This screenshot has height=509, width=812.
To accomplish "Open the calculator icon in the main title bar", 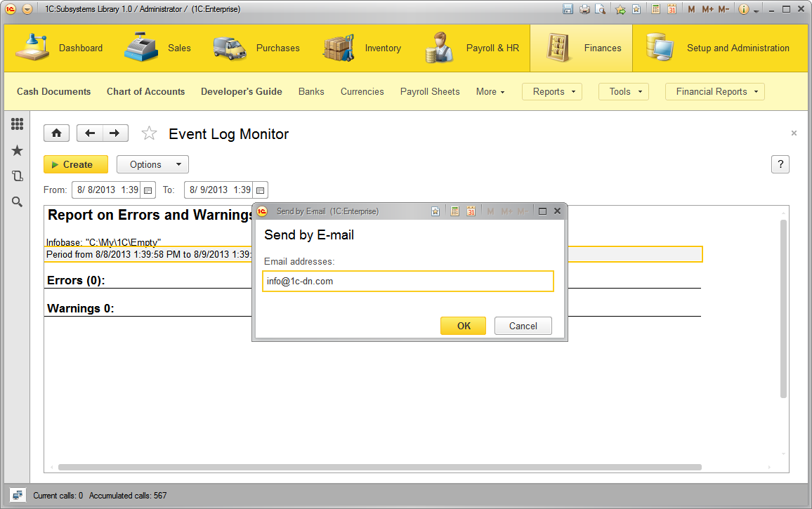I will [x=655, y=9].
